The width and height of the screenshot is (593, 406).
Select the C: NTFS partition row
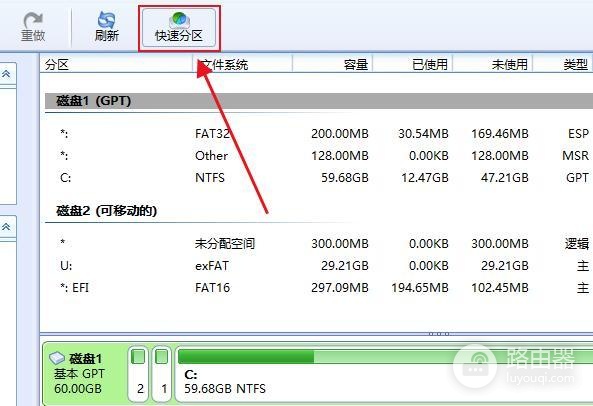(319, 177)
